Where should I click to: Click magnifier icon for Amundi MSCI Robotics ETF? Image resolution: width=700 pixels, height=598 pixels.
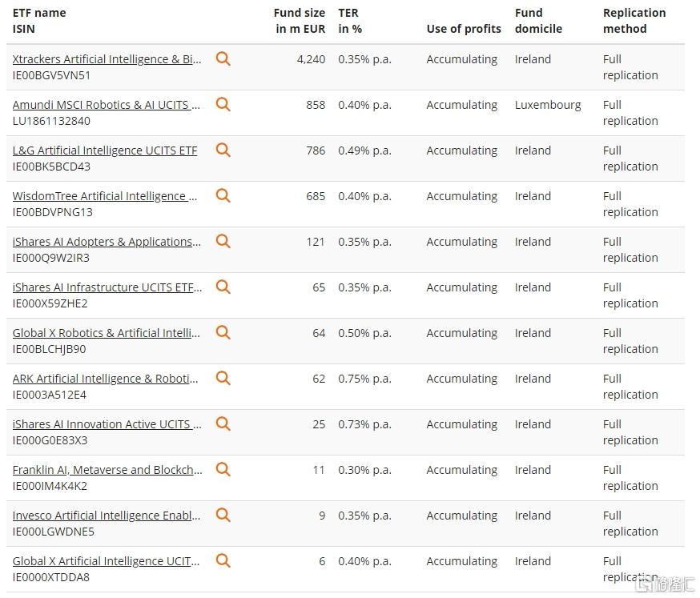click(x=223, y=104)
